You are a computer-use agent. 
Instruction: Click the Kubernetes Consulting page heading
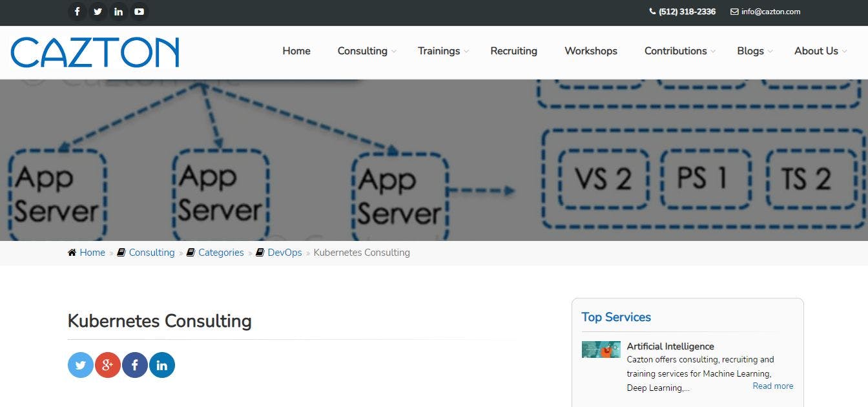click(x=160, y=321)
